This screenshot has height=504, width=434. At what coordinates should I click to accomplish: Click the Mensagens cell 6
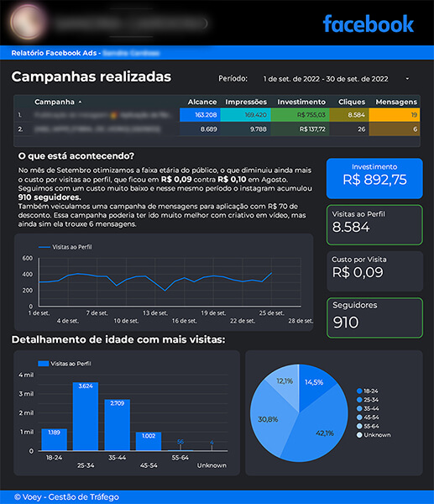(395, 129)
